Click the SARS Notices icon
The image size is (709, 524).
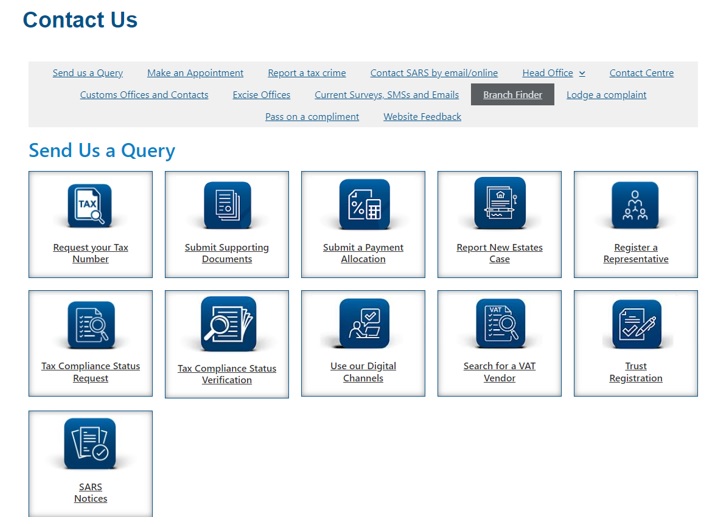pos(90,444)
